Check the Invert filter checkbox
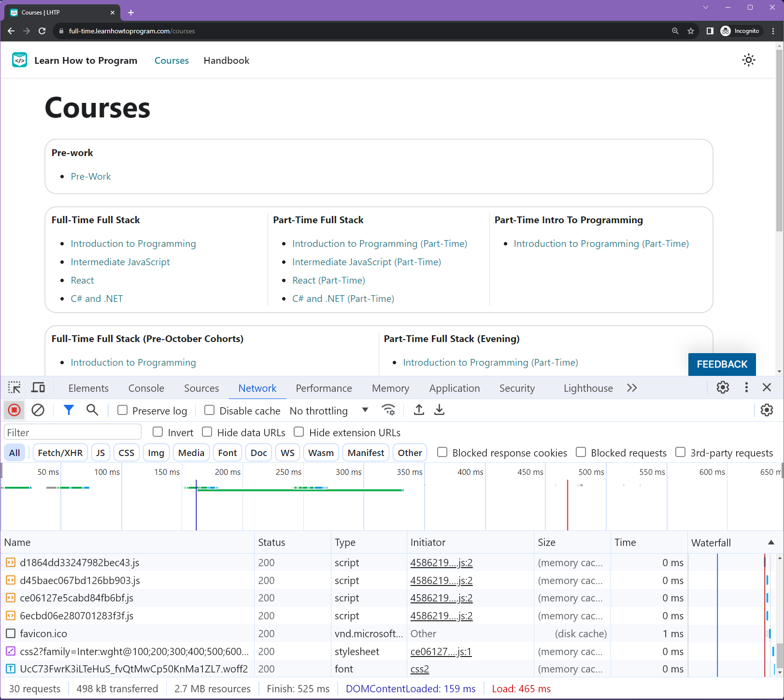The image size is (784, 700). [x=157, y=432]
